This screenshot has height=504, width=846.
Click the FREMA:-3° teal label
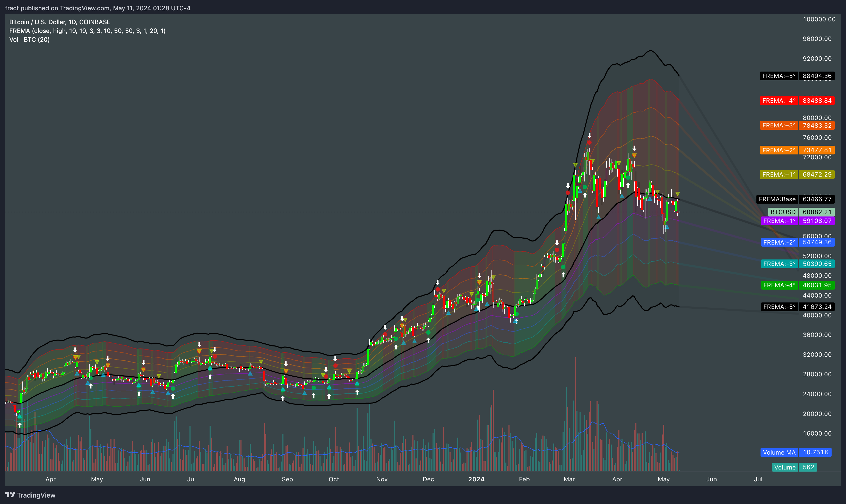[798, 264]
